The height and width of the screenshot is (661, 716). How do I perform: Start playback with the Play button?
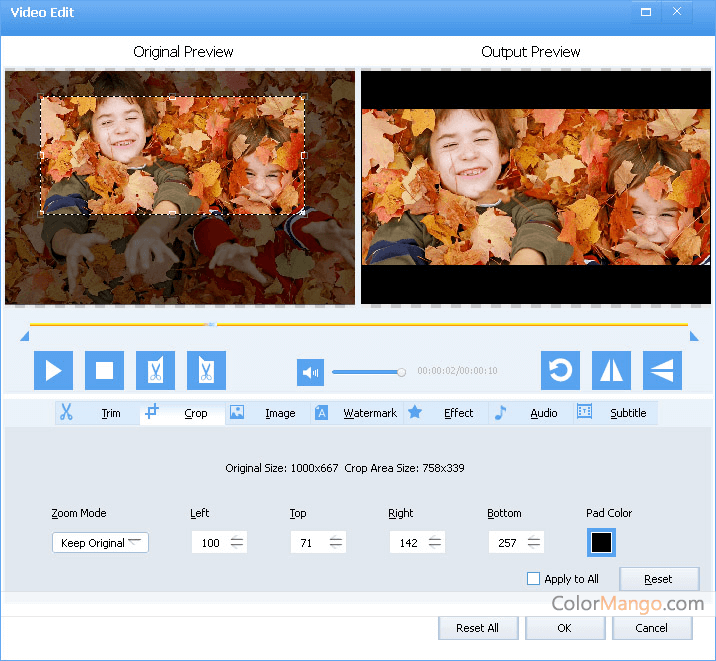coord(53,370)
